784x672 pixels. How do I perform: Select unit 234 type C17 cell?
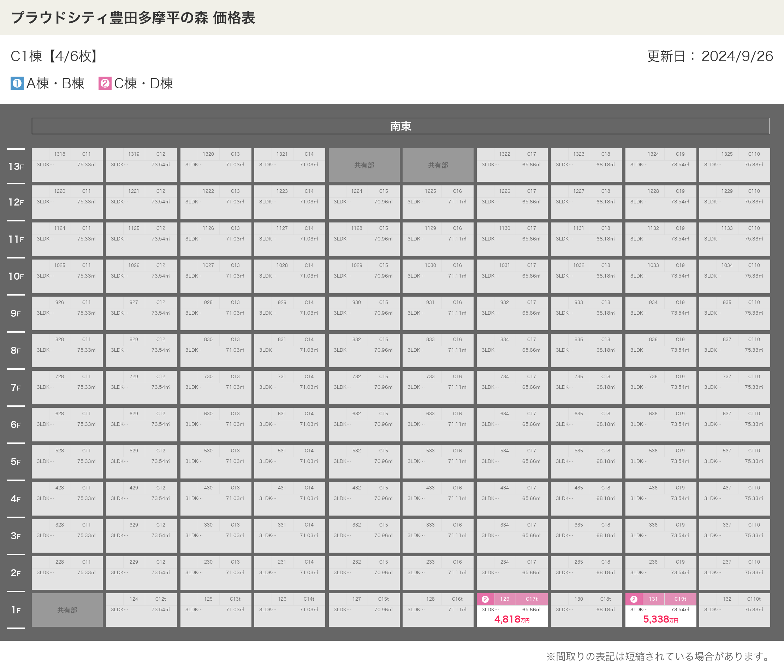[x=512, y=573]
